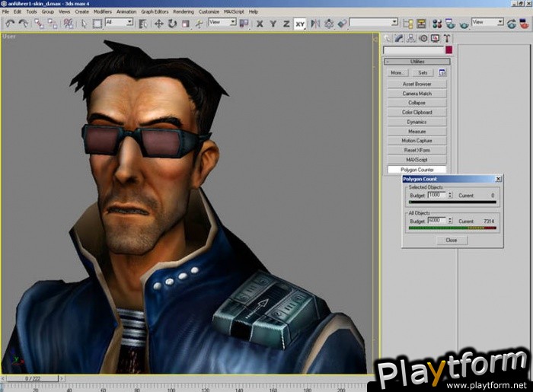Click the Render Scene teapot icon
The width and height of the screenshot is (533, 392).
[x=451, y=24]
